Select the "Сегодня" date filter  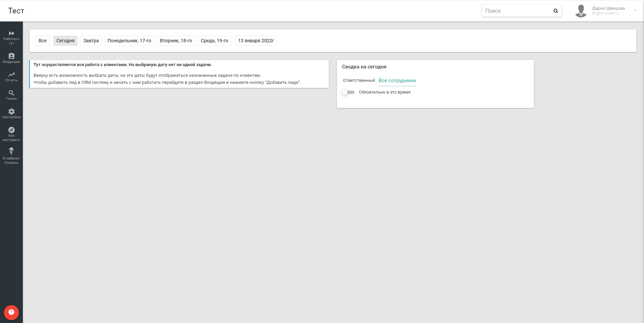click(x=65, y=41)
